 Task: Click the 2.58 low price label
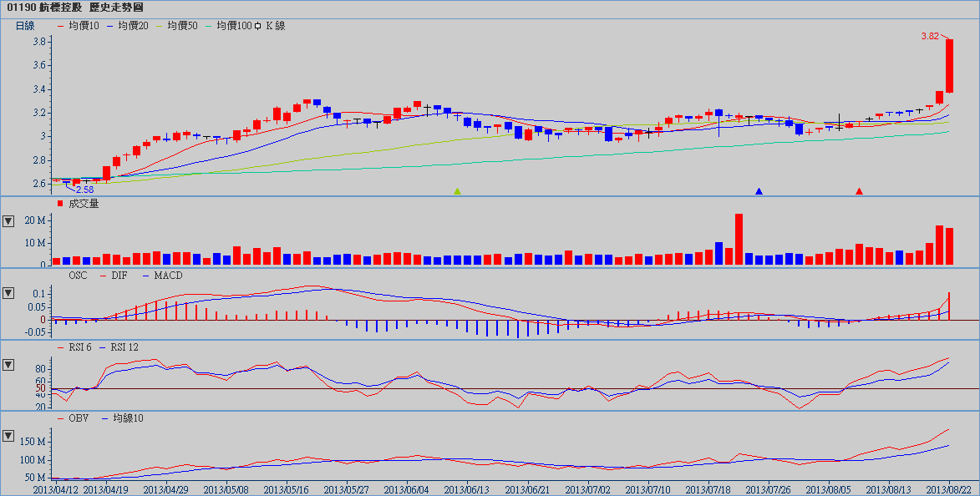[x=84, y=190]
